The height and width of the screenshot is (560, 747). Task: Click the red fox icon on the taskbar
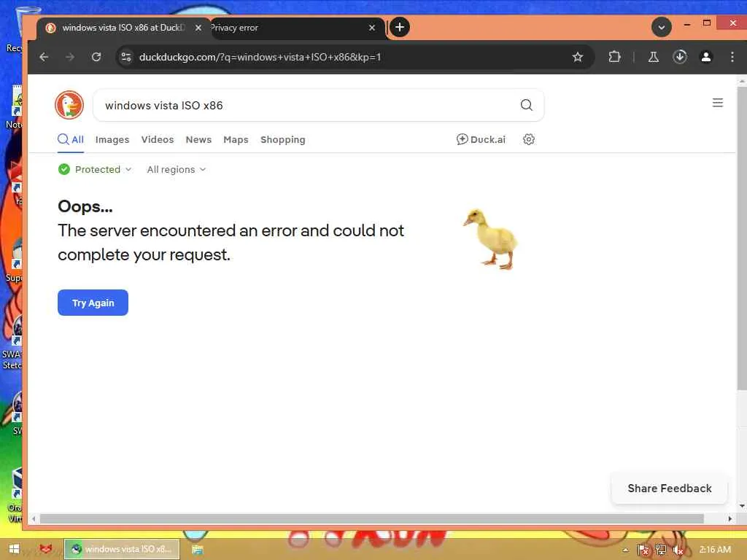coord(46,549)
